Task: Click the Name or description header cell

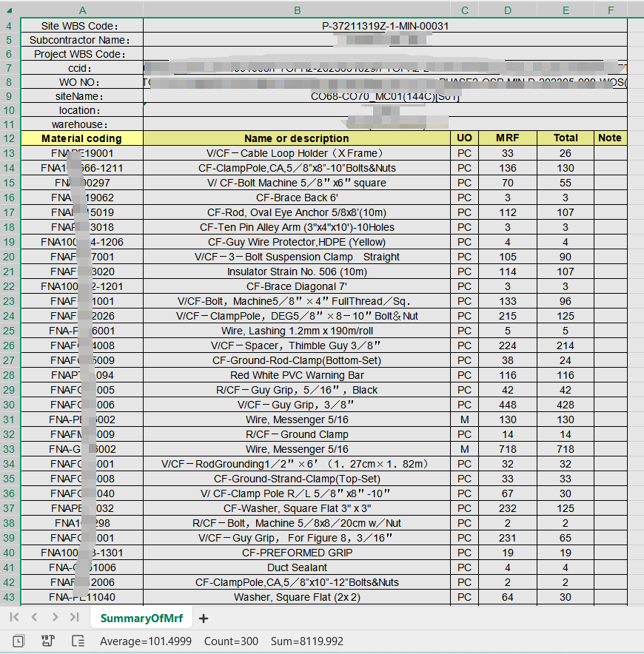Action: pos(297,138)
